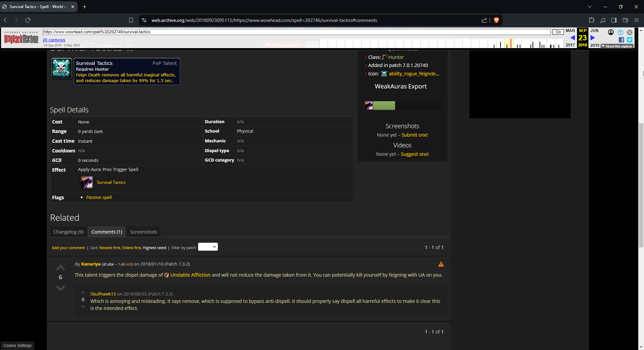Switch to the Changelog (9) tab
The height and width of the screenshot is (350, 644).
click(x=68, y=232)
